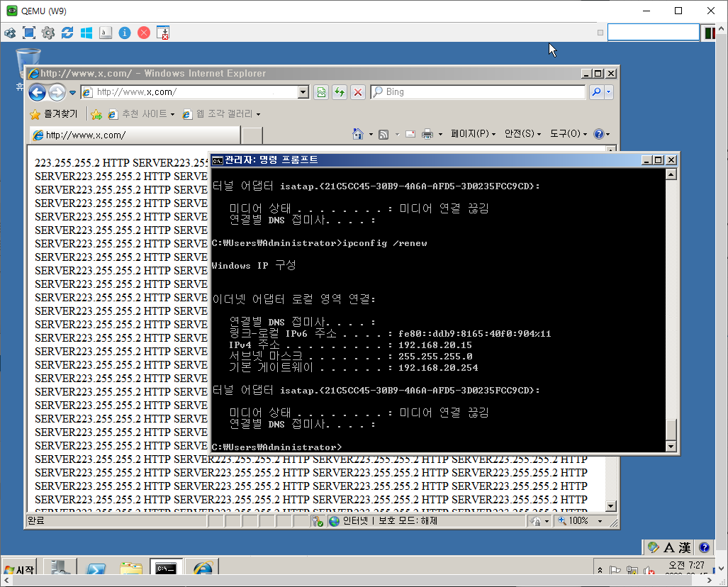Click the Internet Explorer page scroll down arrow
The image size is (728, 587).
[x=611, y=506]
